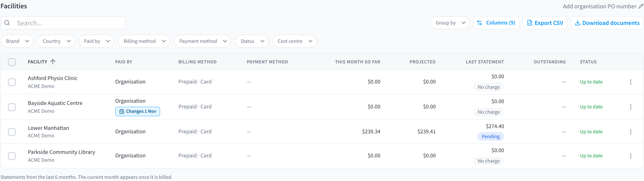This screenshot has width=644, height=181.
Task: Open the Columns (9) settings
Action: point(496,23)
